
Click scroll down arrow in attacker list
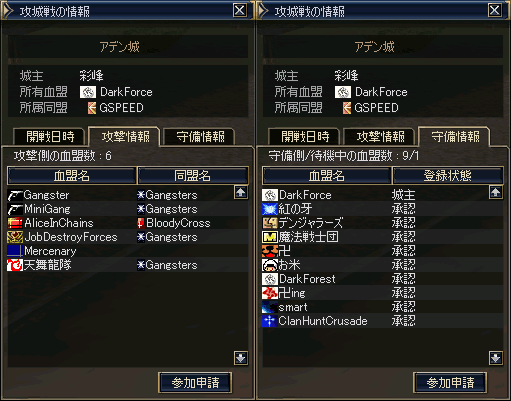coord(241,358)
